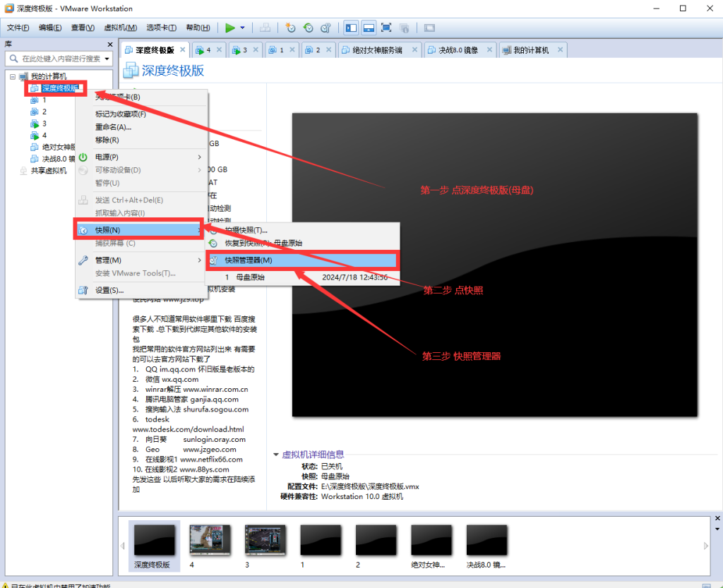The image size is (723, 588).
Task: Click the library search input field
Action: [61, 59]
